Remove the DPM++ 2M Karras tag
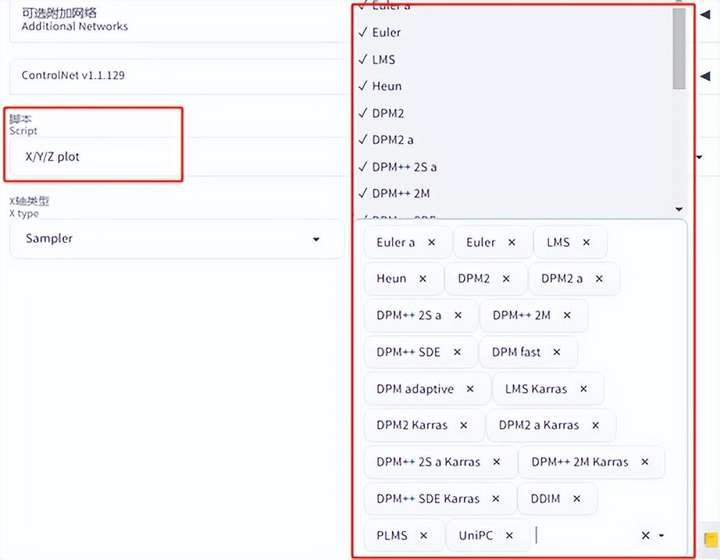Image resolution: width=720 pixels, height=560 pixels. click(x=645, y=462)
